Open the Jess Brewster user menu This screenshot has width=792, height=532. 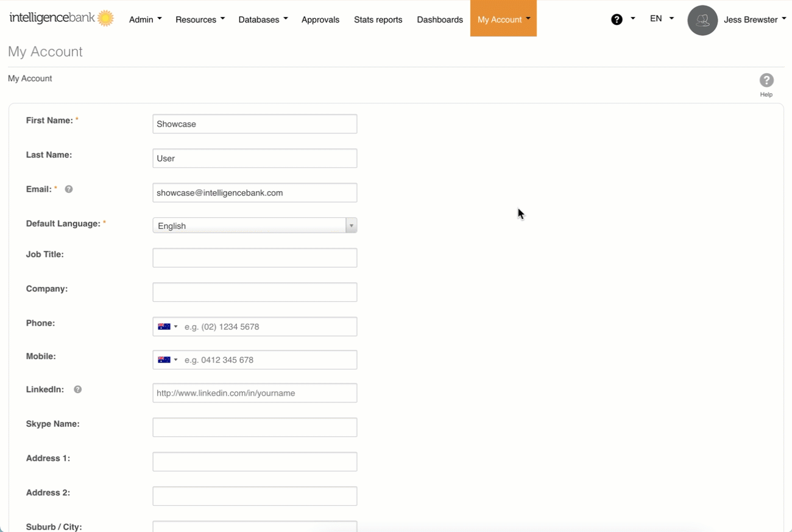pyautogui.click(x=755, y=19)
